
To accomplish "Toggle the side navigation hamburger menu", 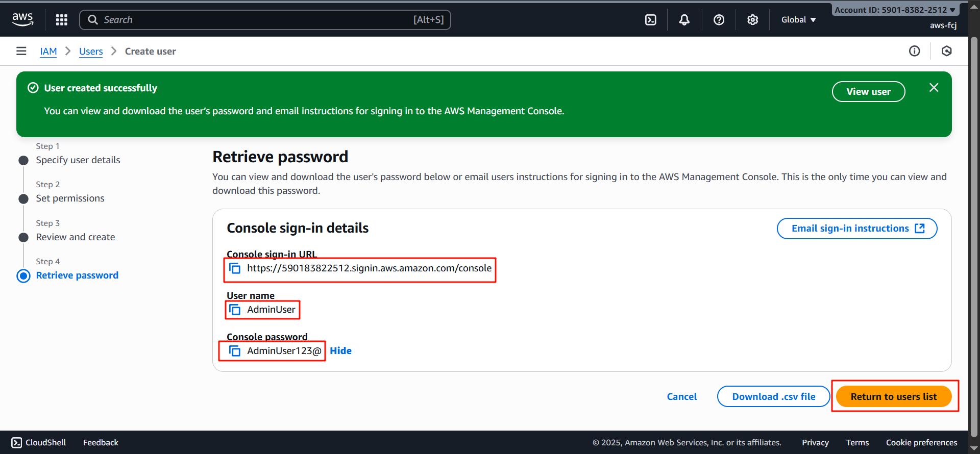I will click(21, 51).
